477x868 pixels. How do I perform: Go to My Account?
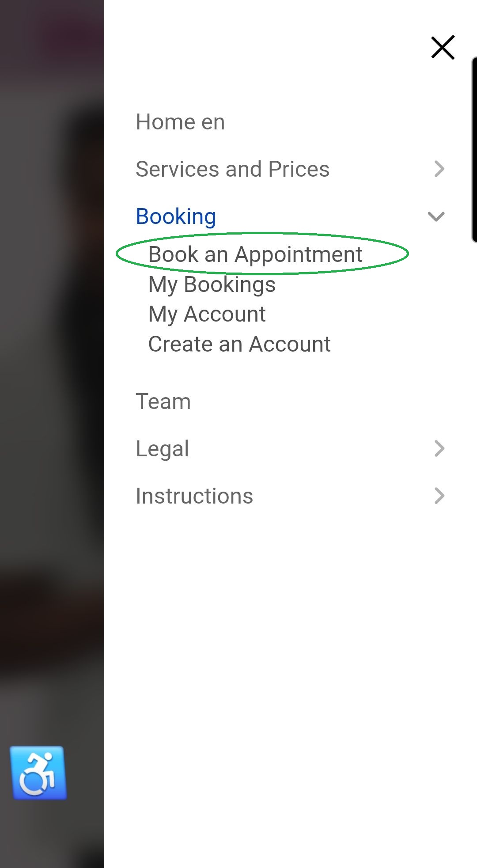click(x=207, y=315)
